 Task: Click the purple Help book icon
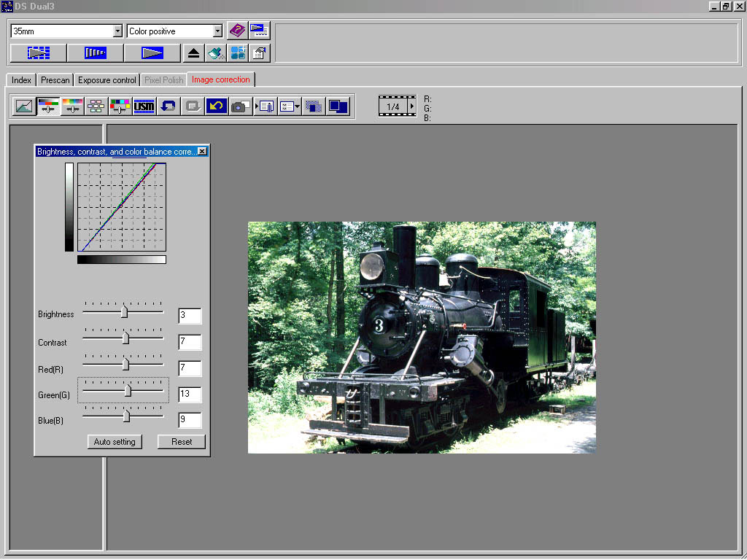(237, 31)
